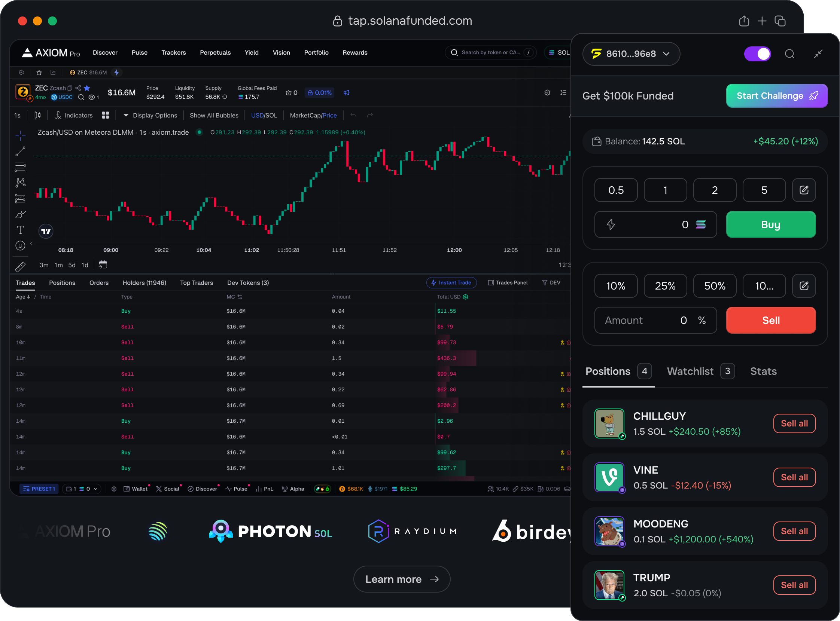840x621 pixels.
Task: Click the Start Challenge button
Action: click(x=776, y=96)
